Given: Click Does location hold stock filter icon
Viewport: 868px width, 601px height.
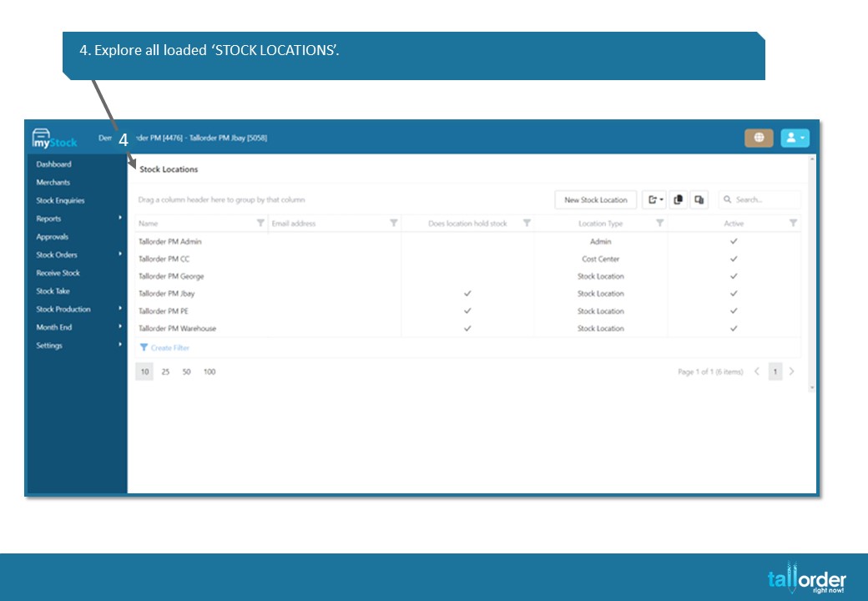Looking at the screenshot, I should click(x=527, y=223).
